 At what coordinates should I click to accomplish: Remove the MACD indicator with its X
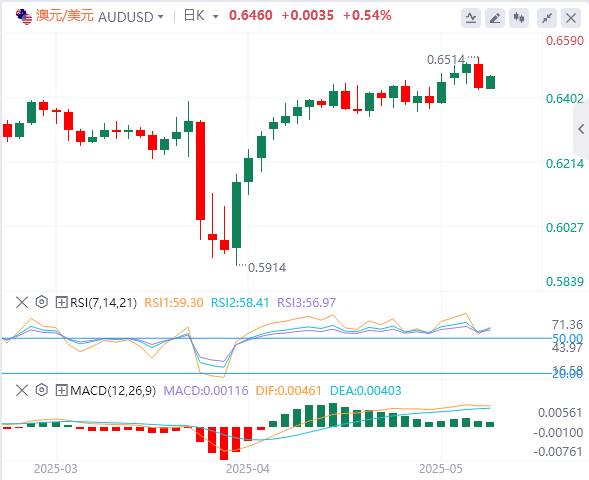tap(22, 391)
